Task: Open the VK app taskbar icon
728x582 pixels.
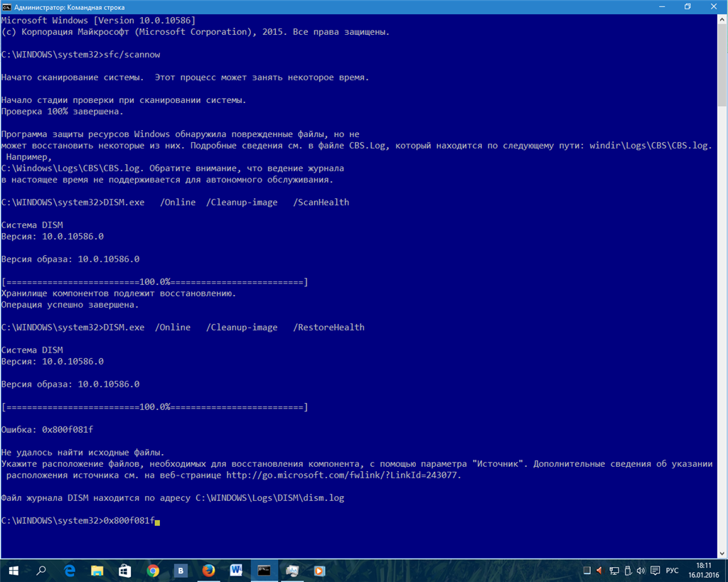Action: pos(181,571)
